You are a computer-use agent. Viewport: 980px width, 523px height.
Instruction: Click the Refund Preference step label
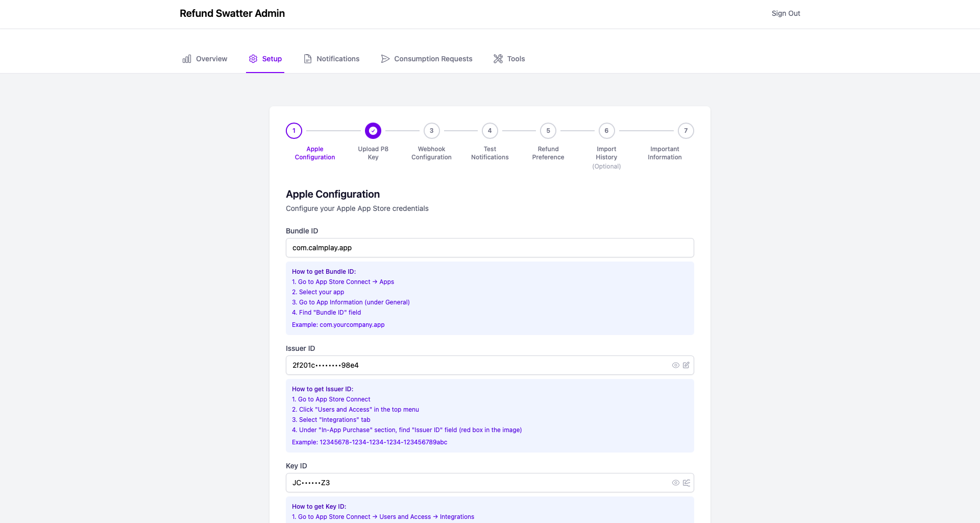point(548,153)
